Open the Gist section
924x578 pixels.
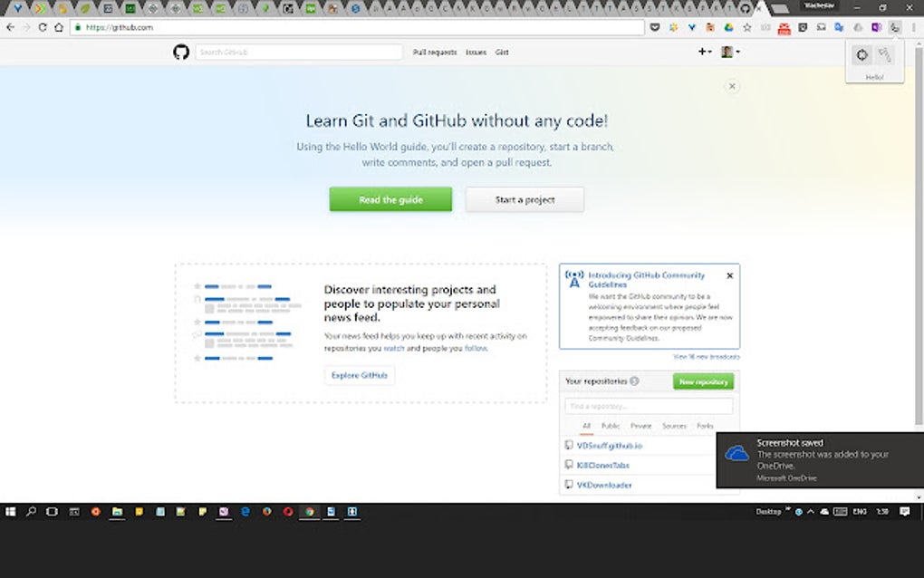(502, 53)
